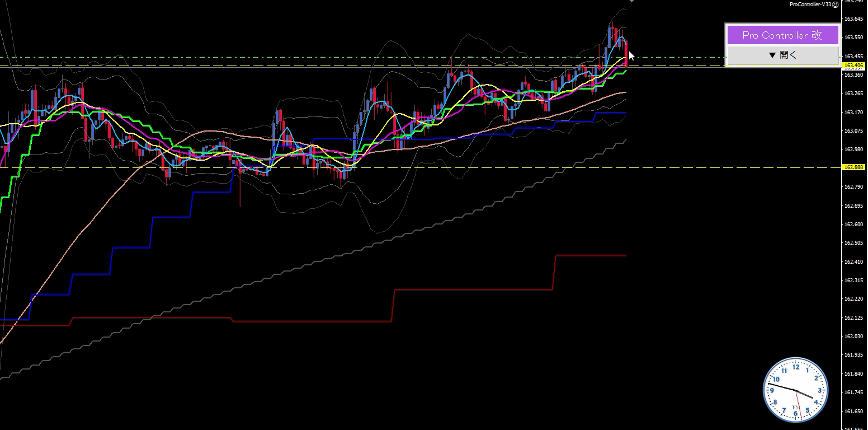The height and width of the screenshot is (430, 868).
Task: Click the 163.645 value on price axis
Action: (x=853, y=19)
